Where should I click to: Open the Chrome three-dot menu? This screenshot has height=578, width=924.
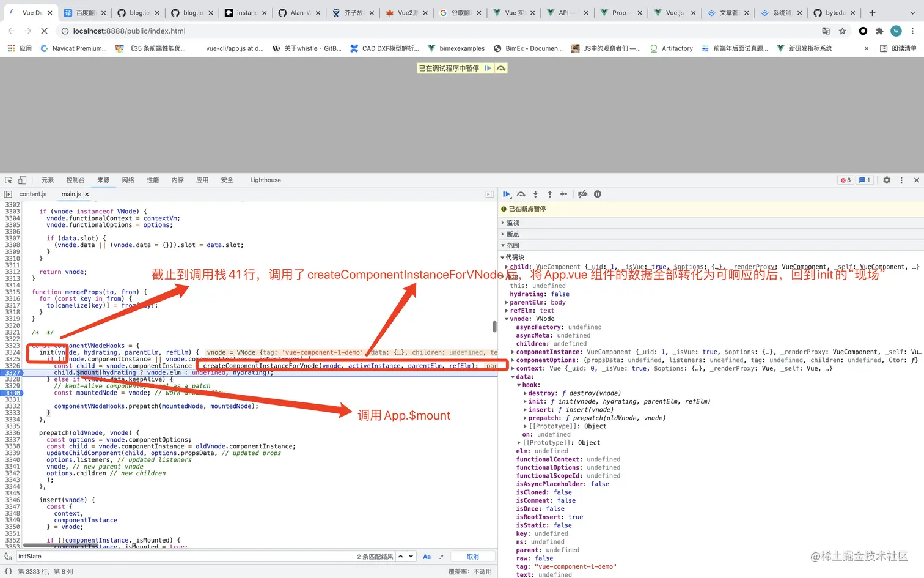click(x=912, y=31)
